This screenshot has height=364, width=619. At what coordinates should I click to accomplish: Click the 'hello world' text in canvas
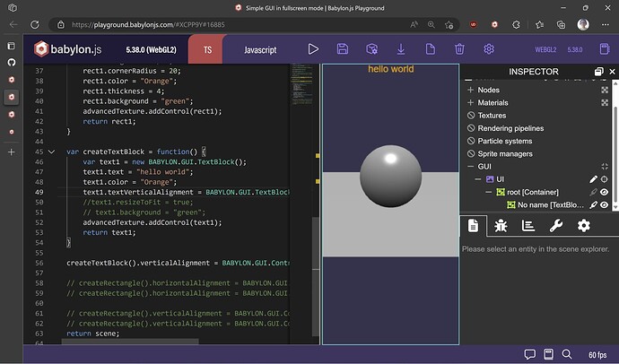[x=391, y=69]
